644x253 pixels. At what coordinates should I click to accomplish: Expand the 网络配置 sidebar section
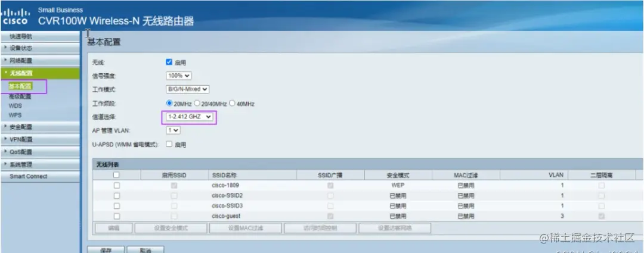[41, 61]
